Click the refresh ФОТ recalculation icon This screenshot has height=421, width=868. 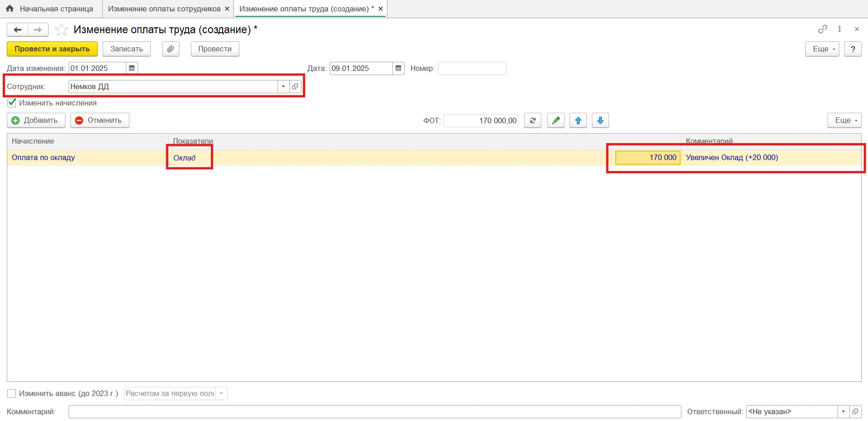click(532, 120)
